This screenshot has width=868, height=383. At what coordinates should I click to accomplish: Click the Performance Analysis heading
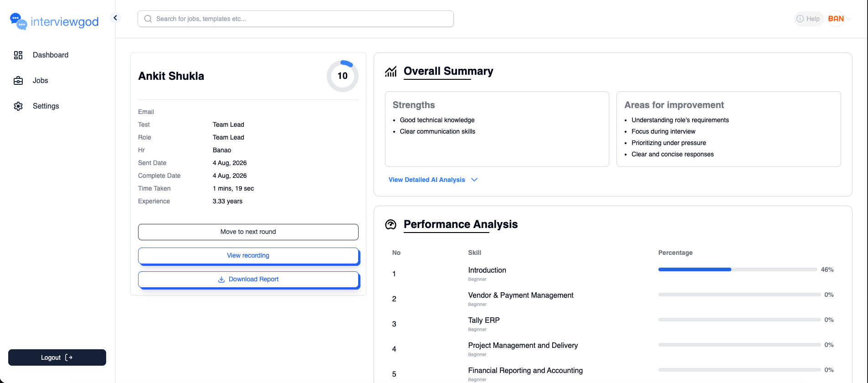pyautogui.click(x=461, y=224)
